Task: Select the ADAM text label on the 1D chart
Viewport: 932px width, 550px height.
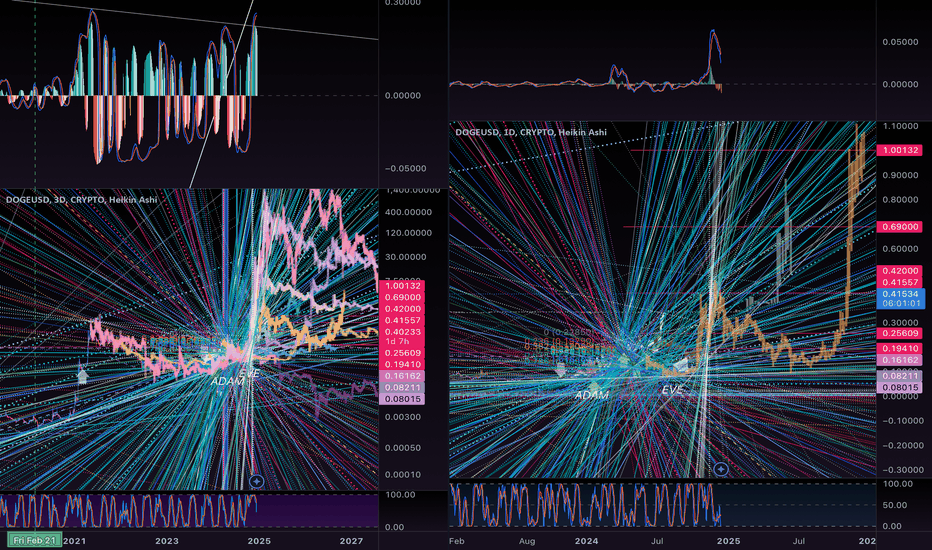Action: pos(592,395)
